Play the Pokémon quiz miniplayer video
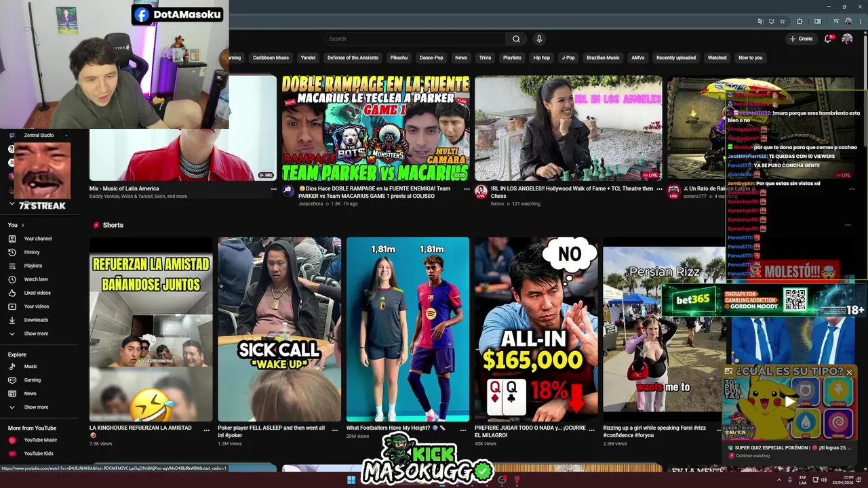868x488 pixels. click(x=789, y=402)
